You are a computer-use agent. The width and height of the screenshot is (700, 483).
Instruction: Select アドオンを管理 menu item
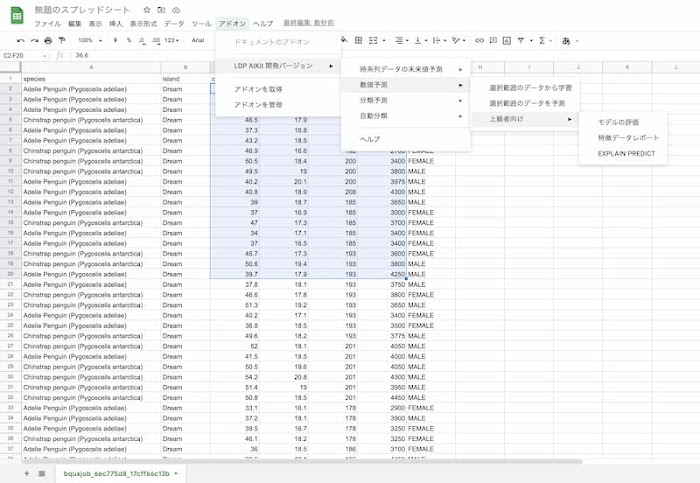[x=278, y=105]
